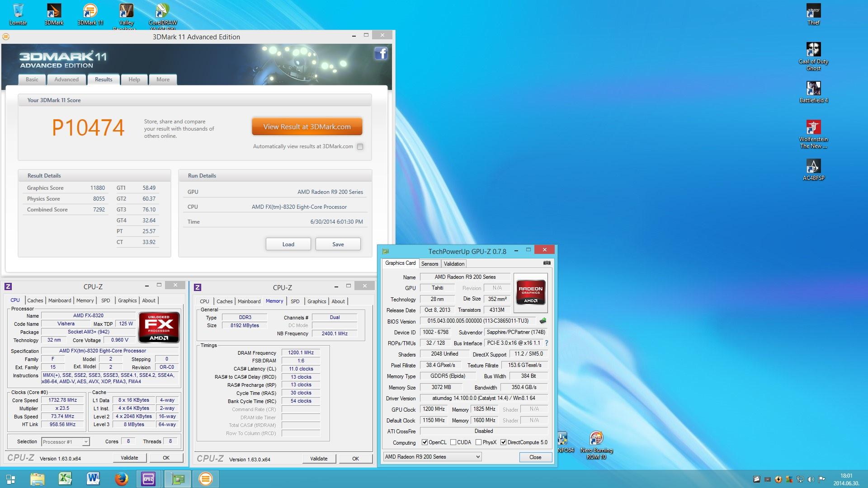Open Excel from the taskbar
Viewport: 868px width, 488px height.
click(66, 479)
